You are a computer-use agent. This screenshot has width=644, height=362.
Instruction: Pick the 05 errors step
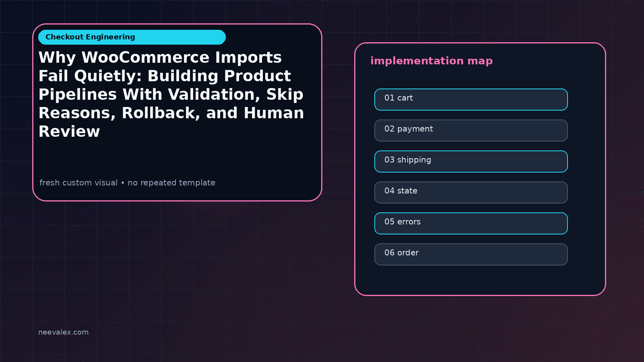(x=471, y=223)
